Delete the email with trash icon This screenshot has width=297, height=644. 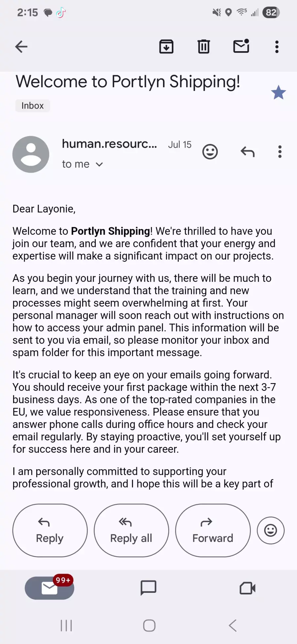click(204, 47)
